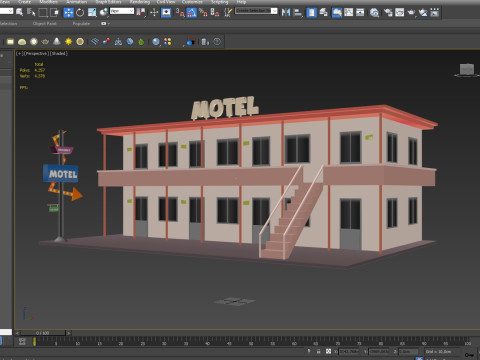Click the green foliage icon in the lower toolbar
This screenshot has height=360, width=480.
pos(141,42)
